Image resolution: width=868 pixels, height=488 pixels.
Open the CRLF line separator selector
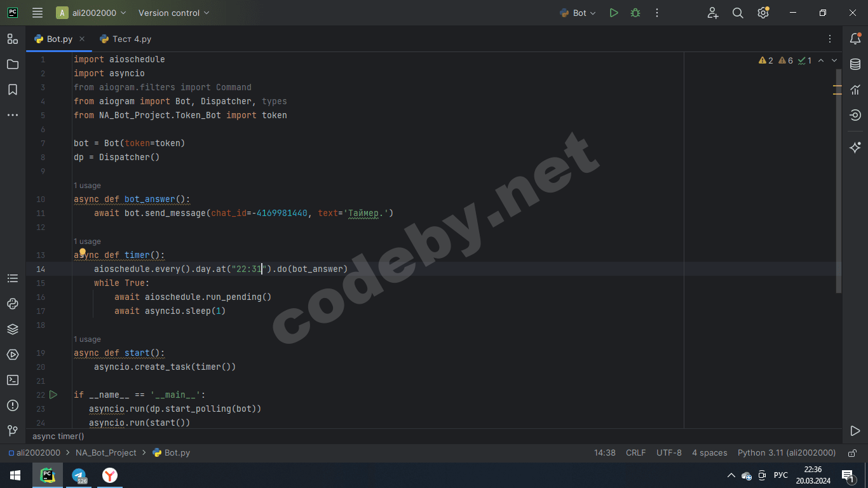pyautogui.click(x=635, y=453)
